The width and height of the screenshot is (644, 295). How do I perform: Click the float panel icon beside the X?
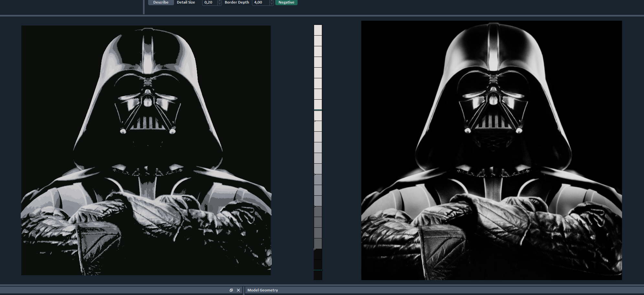click(231, 290)
